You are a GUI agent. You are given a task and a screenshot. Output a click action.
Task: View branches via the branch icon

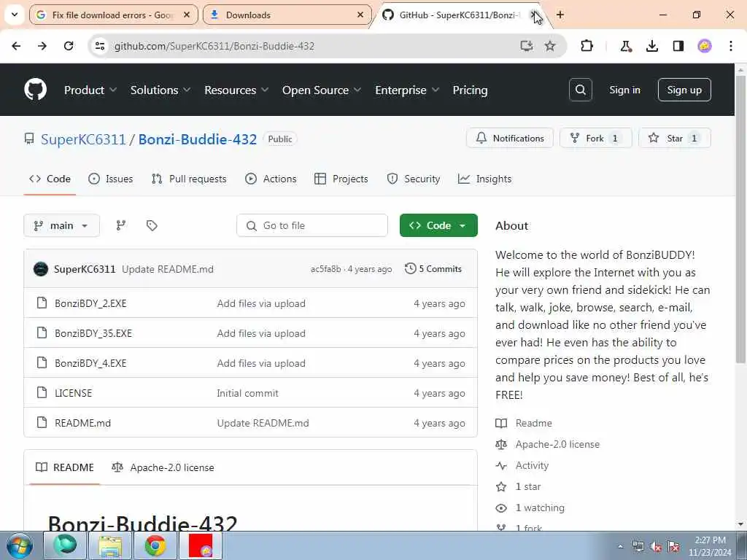coord(121,225)
